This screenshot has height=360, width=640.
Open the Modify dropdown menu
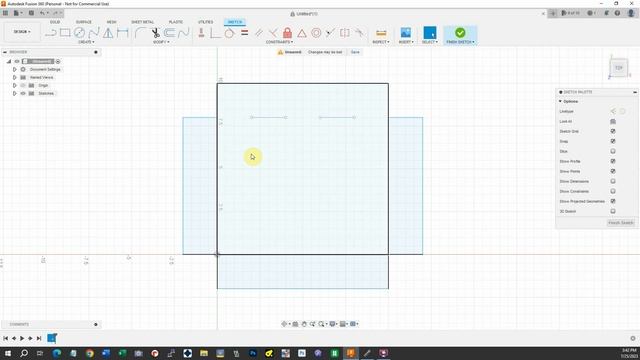(161, 42)
